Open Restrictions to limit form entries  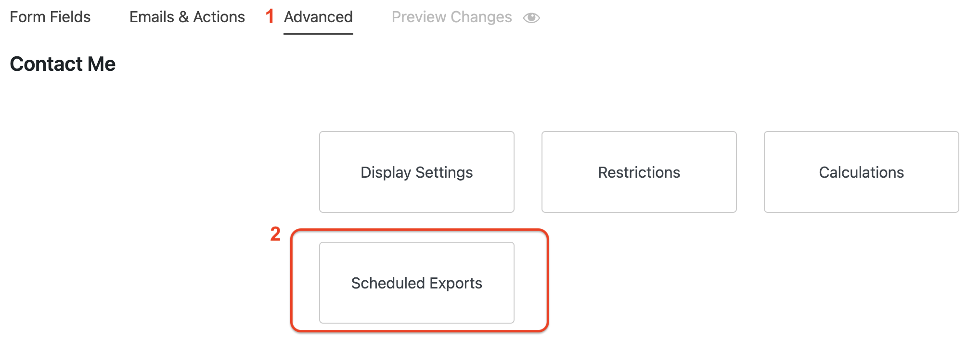[638, 171]
